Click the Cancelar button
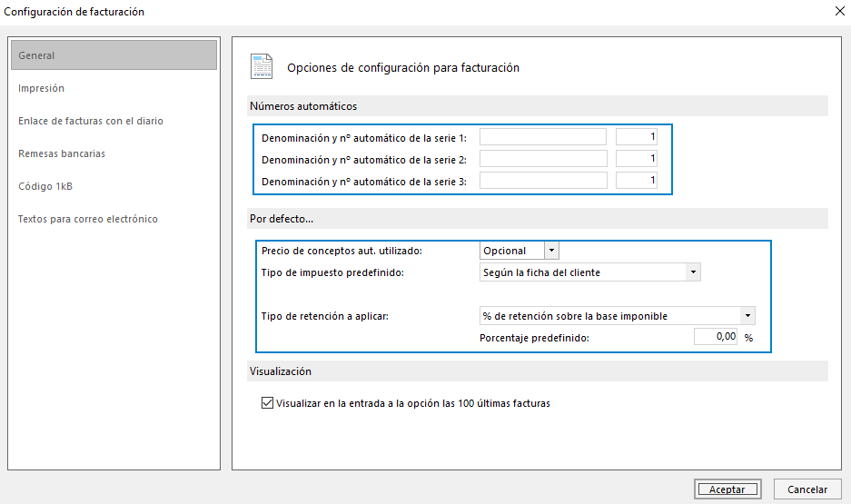This screenshot has width=851, height=504. point(807,489)
